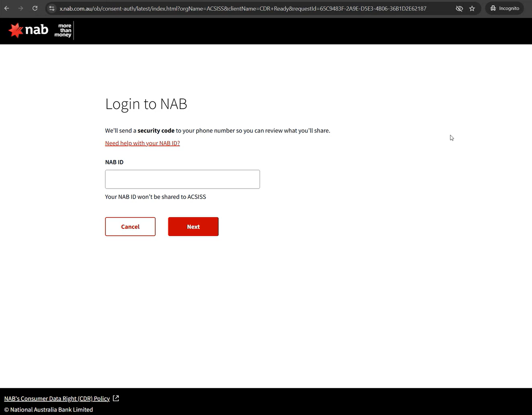Click the 'NAB ID' field label

114,162
